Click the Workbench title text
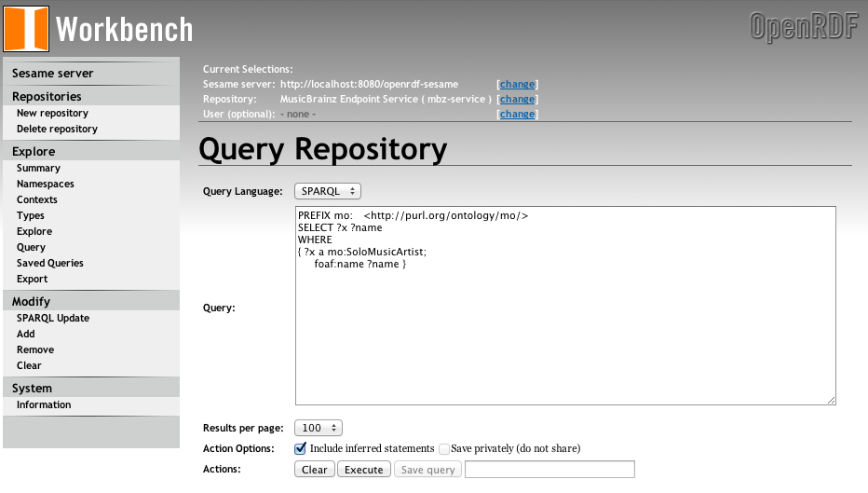Screen dimensions: 868x493 [124, 30]
